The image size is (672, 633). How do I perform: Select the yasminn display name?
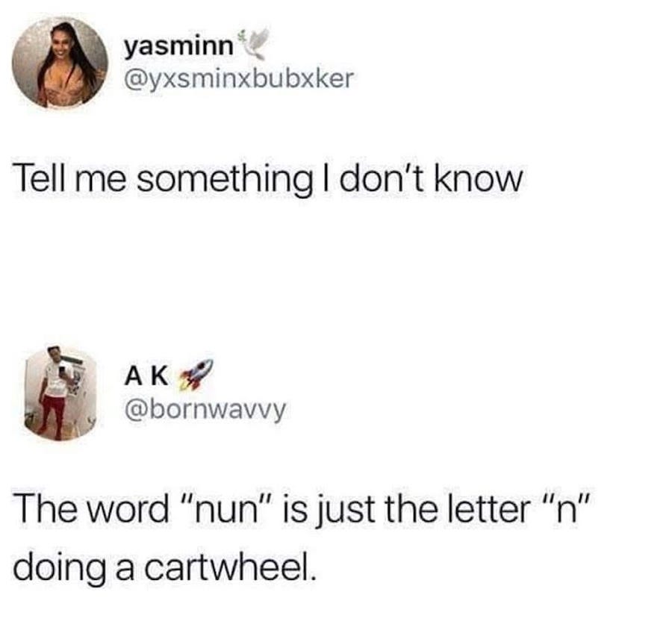179,47
